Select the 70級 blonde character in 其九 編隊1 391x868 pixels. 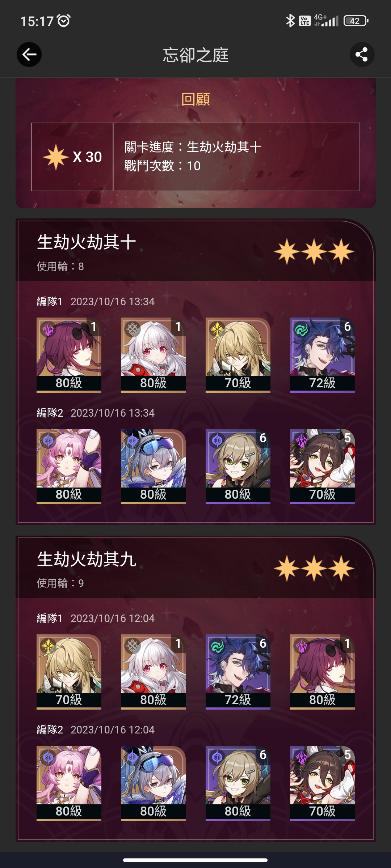pos(69,672)
